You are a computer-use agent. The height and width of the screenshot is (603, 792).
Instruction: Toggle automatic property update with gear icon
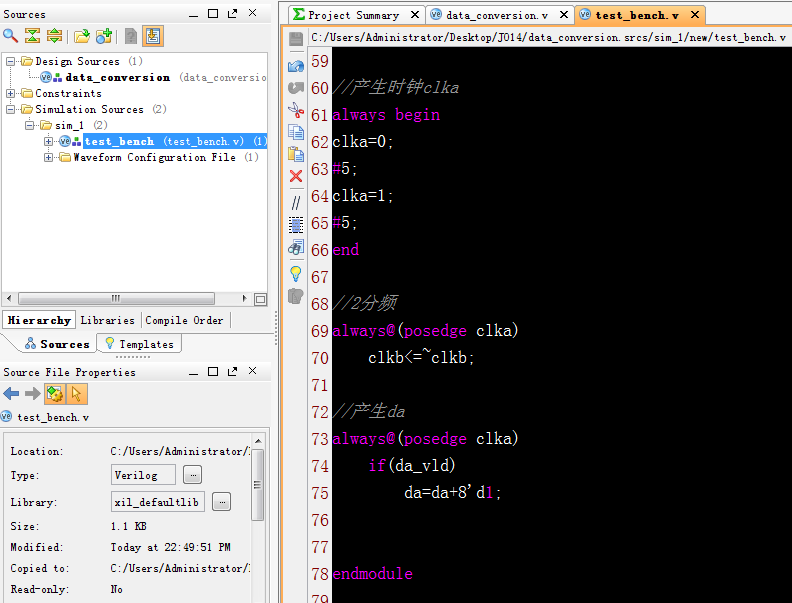point(55,394)
